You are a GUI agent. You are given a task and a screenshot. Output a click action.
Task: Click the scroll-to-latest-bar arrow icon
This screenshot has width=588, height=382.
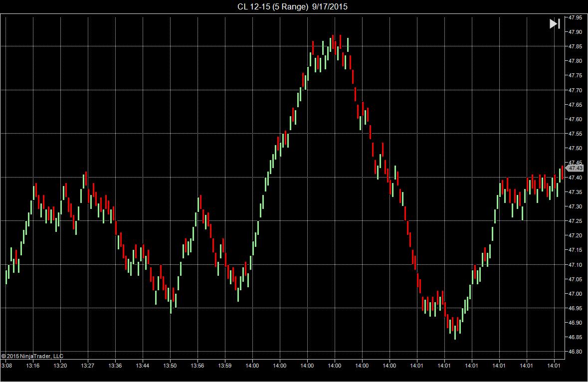555,23
